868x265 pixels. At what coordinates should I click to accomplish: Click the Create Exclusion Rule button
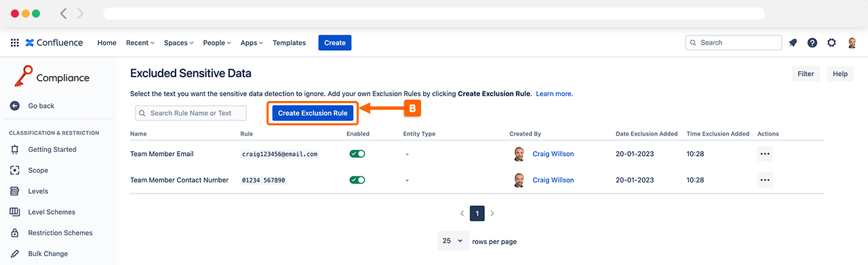click(313, 113)
